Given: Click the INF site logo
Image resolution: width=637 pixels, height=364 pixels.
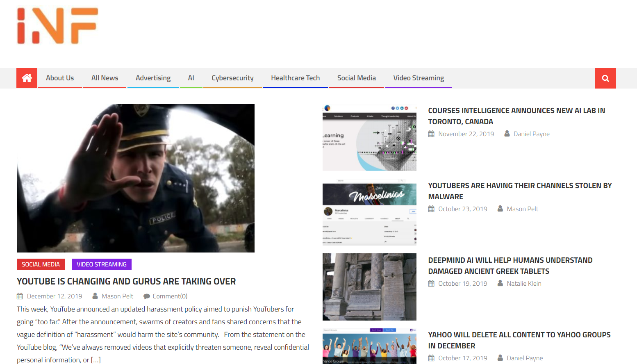Looking at the screenshot, I should 57,26.
